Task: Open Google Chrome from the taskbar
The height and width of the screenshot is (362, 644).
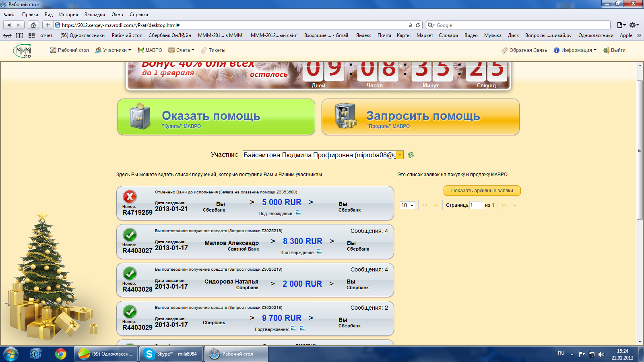Action: pos(61,354)
